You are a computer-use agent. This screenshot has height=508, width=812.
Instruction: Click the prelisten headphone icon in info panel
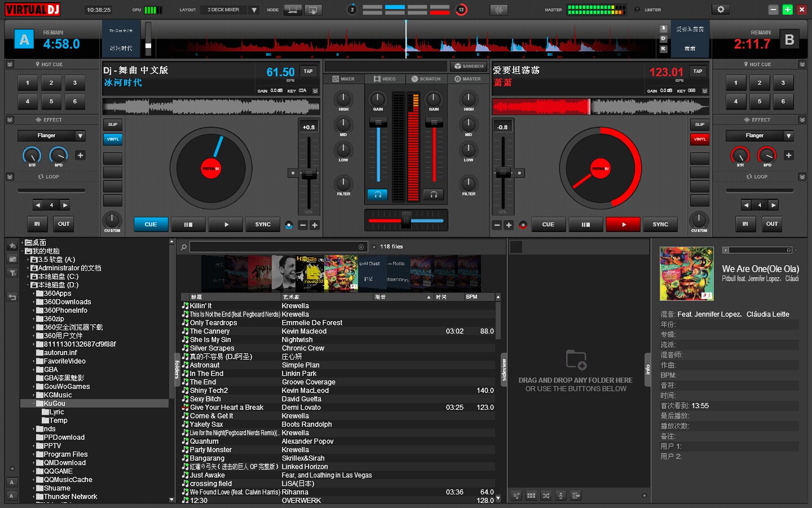(789, 249)
